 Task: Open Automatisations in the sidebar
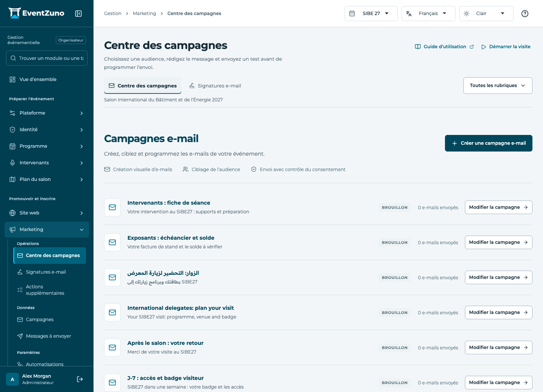pyautogui.click(x=50, y=364)
